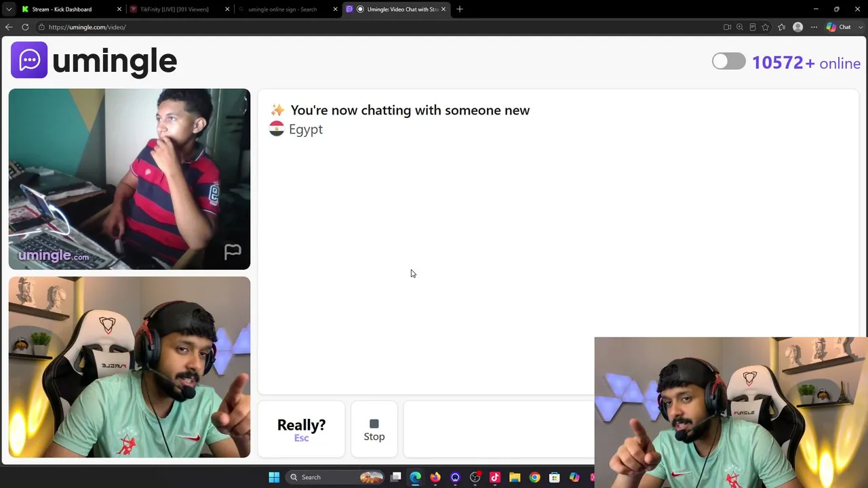Focus the chat message input box
Viewport: 868px width, 488px height.
click(x=498, y=430)
